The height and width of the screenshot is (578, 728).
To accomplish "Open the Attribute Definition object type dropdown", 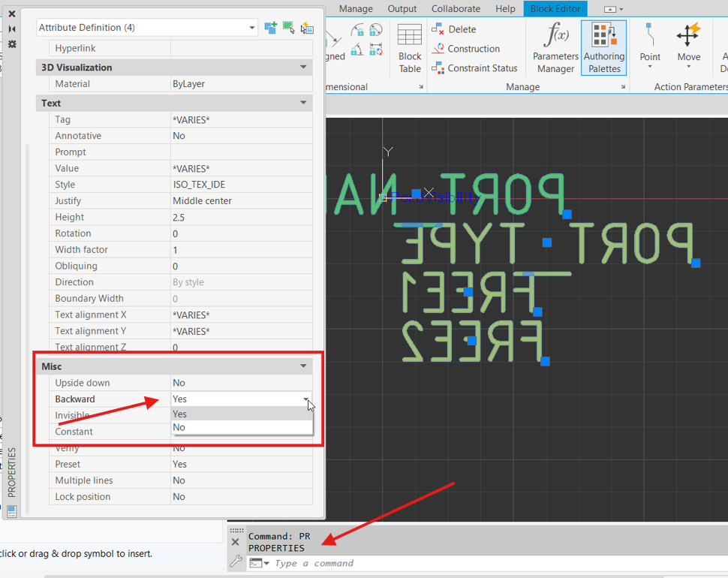I will pyautogui.click(x=251, y=28).
